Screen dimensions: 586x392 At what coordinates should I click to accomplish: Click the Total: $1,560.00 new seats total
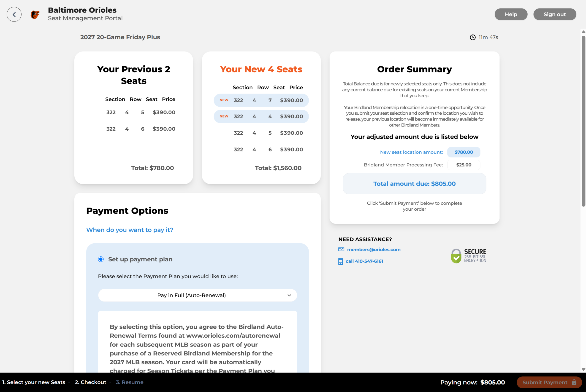coord(278,168)
